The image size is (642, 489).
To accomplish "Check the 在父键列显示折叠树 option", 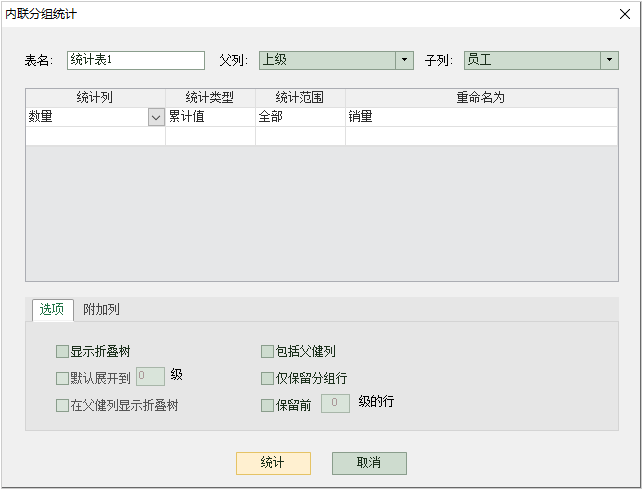I will pos(63,406).
